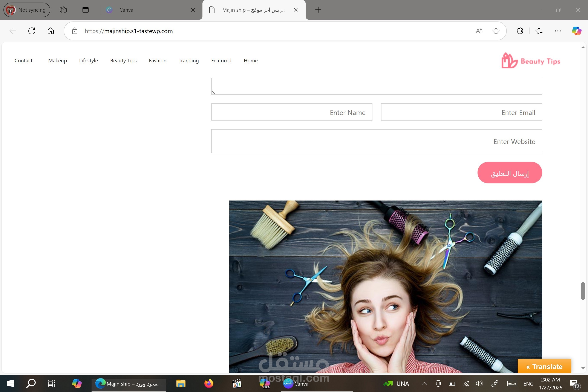Click the orange Translate button
Viewport: 588px width, 392px height.
[544, 366]
